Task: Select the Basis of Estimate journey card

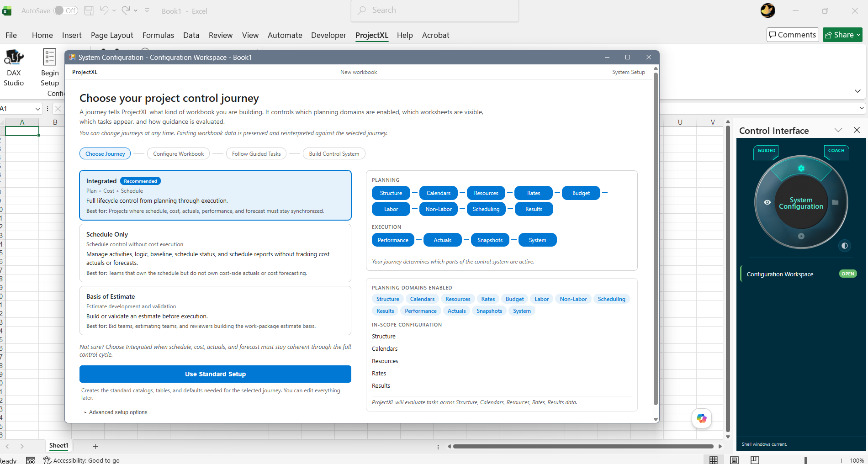Action: pyautogui.click(x=215, y=311)
